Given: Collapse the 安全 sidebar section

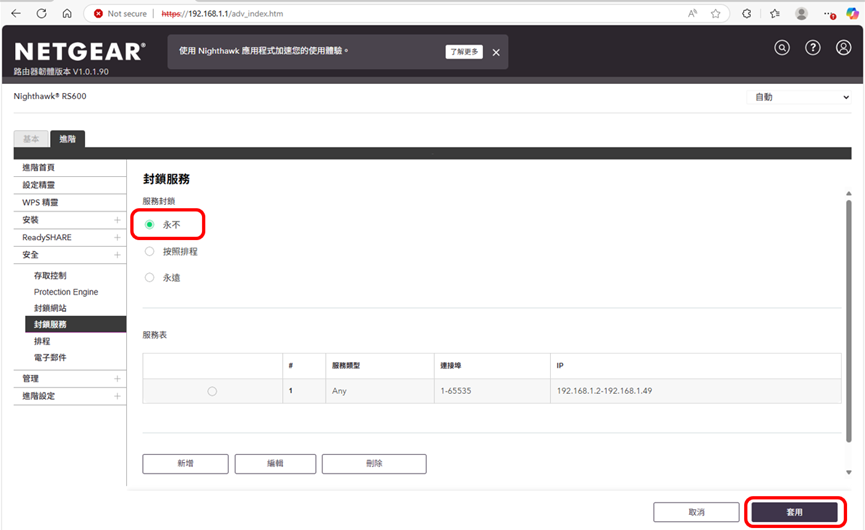Looking at the screenshot, I should point(117,255).
